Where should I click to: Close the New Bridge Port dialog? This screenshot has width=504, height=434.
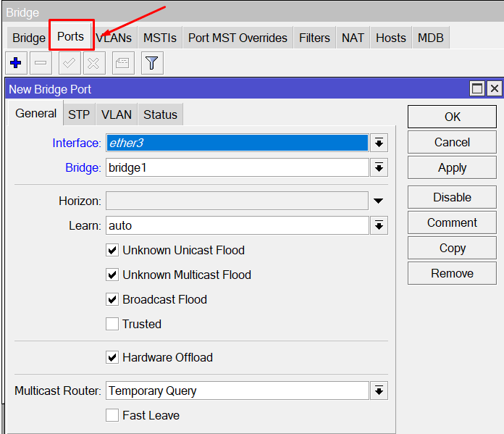pos(495,88)
